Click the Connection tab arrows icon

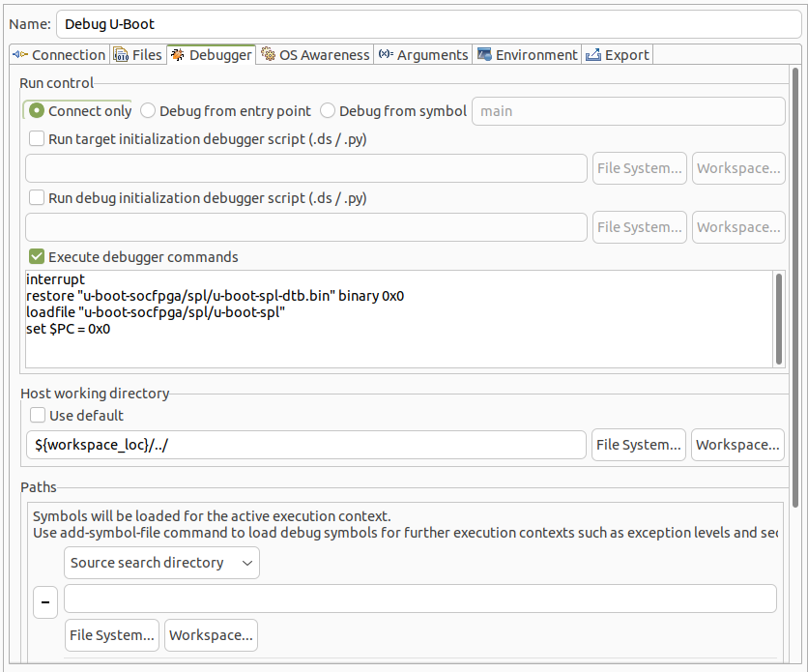click(x=19, y=55)
